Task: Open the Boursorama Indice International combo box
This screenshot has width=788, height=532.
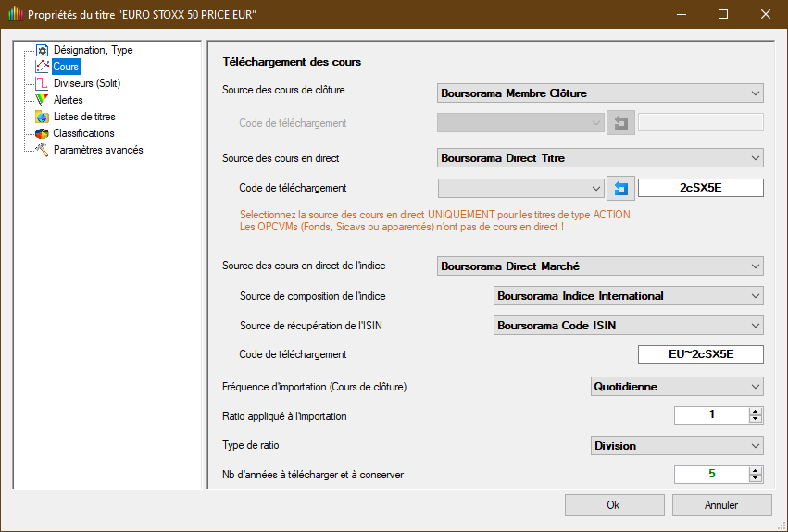Action: pos(627,296)
